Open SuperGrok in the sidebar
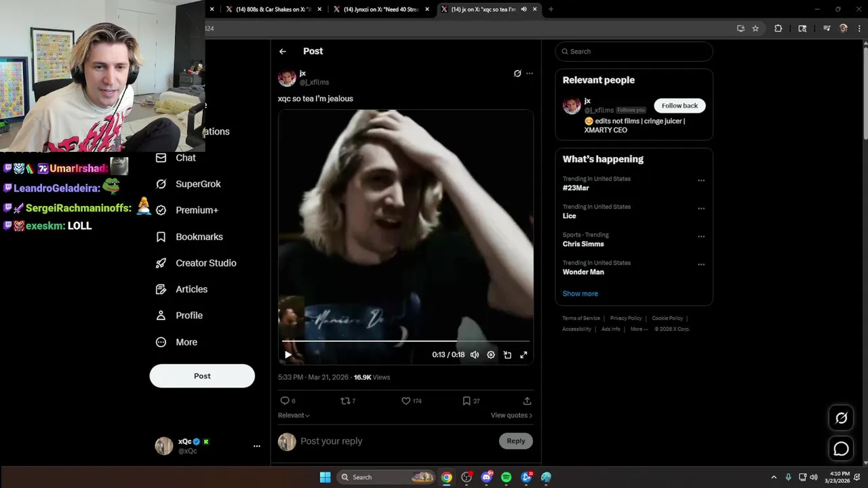 (188, 184)
